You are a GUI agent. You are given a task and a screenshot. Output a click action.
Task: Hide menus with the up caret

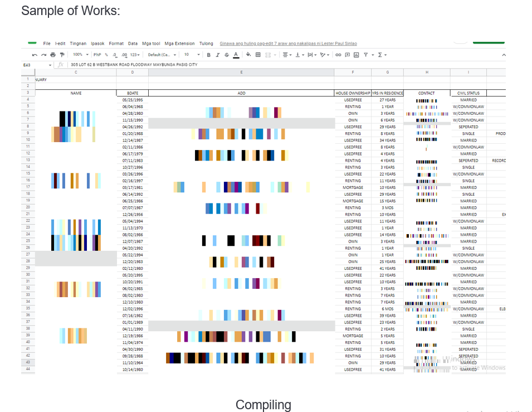[x=504, y=55]
